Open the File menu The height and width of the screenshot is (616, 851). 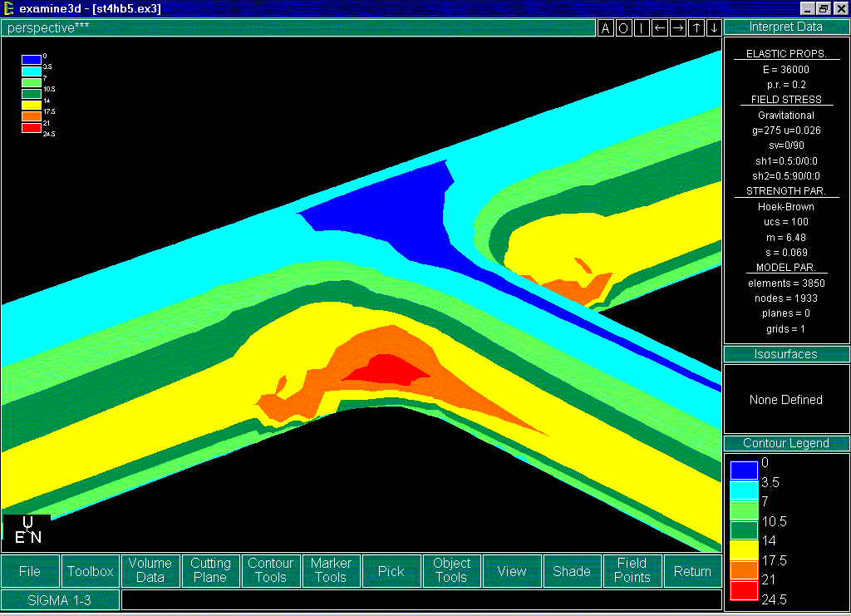click(x=30, y=571)
